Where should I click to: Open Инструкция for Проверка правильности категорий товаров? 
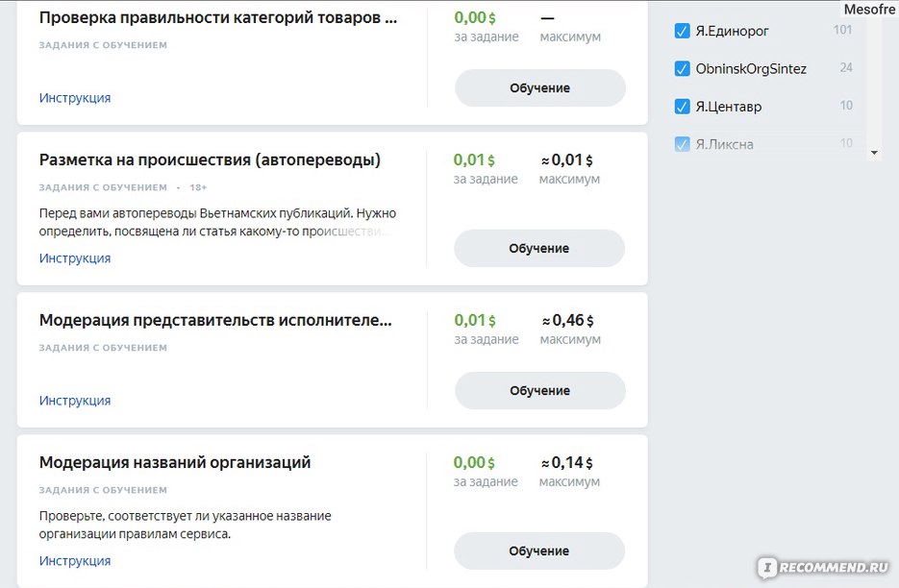click(x=75, y=97)
